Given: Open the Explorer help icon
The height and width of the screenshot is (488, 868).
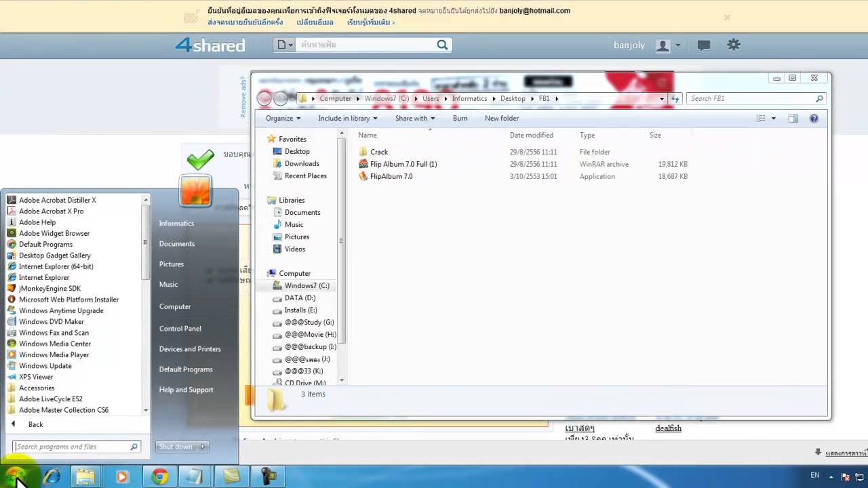Looking at the screenshot, I should tap(814, 118).
